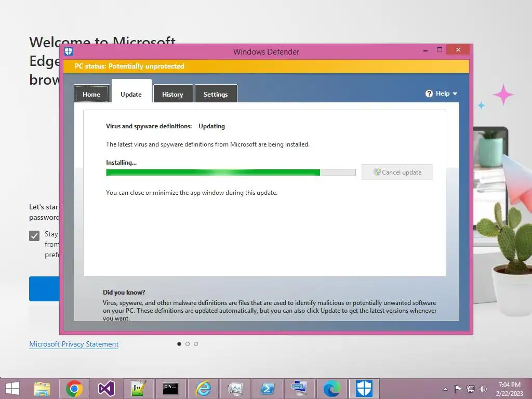Open Visual Studio from the taskbar
Image resolution: width=532 pixels, height=399 pixels.
[x=106, y=389]
